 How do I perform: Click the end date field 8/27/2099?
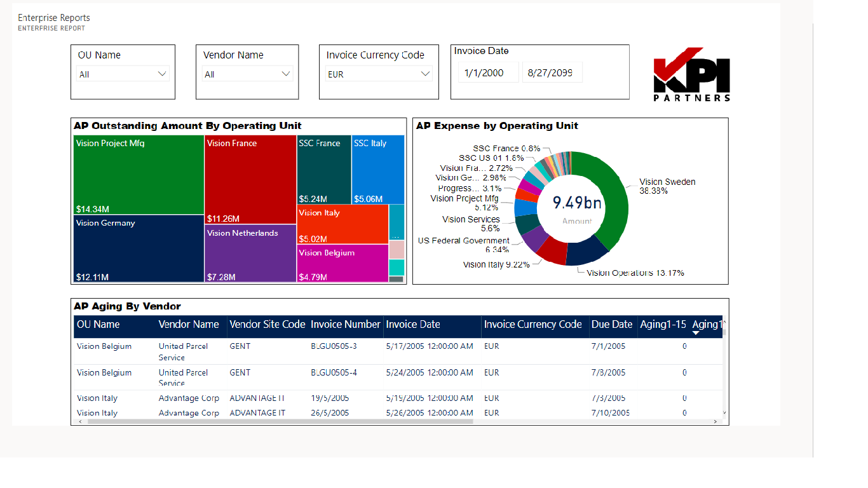[x=552, y=72]
